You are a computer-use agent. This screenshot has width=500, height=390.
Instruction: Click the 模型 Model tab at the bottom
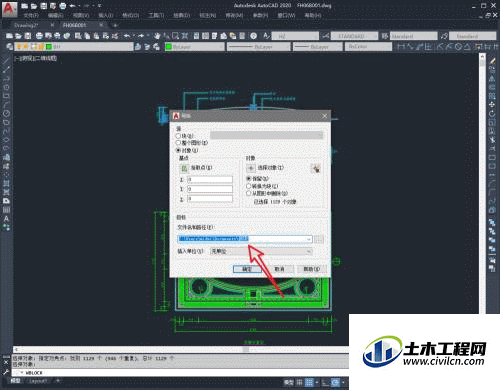(x=16, y=381)
